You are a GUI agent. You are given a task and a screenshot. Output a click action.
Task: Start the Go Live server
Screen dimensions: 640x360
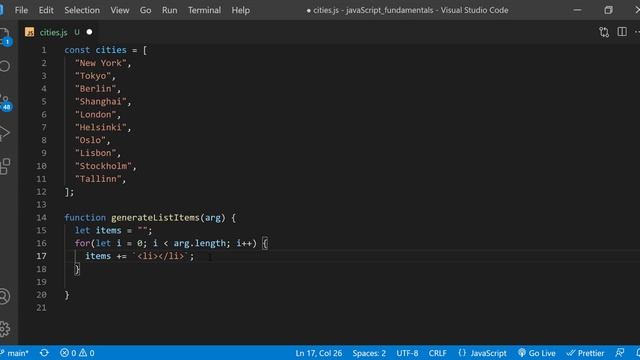pos(537,353)
